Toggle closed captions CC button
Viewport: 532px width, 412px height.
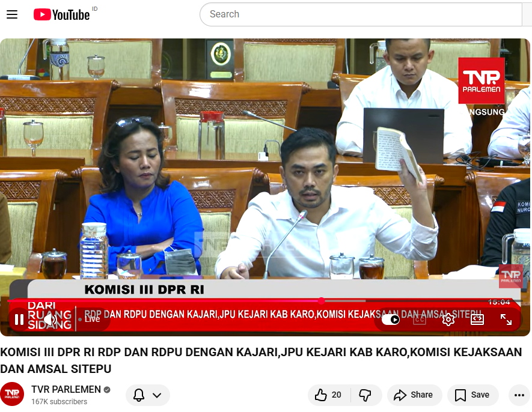[420, 320]
